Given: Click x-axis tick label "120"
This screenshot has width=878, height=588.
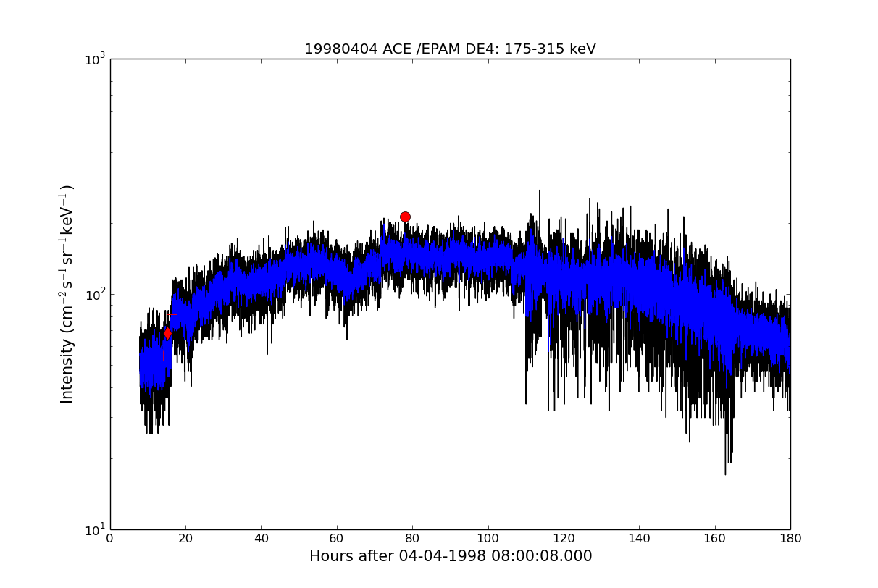Looking at the screenshot, I should coord(564,538).
